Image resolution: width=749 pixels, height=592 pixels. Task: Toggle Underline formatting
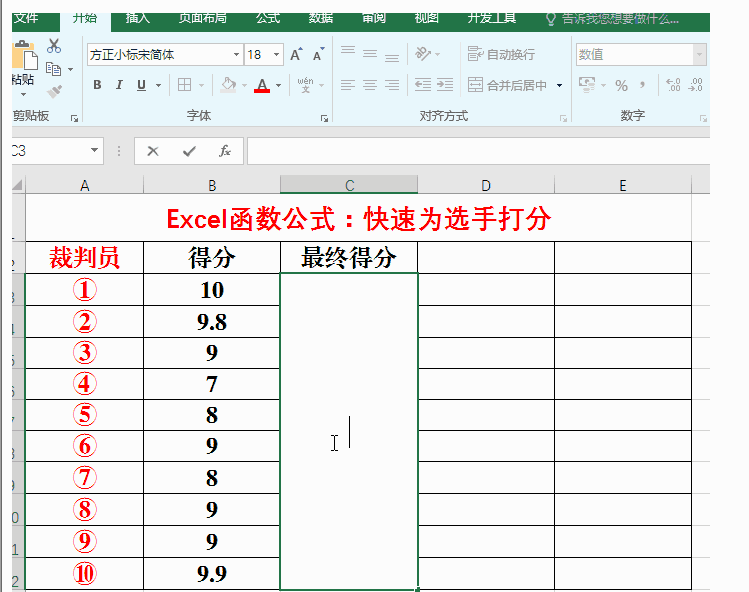(x=141, y=85)
